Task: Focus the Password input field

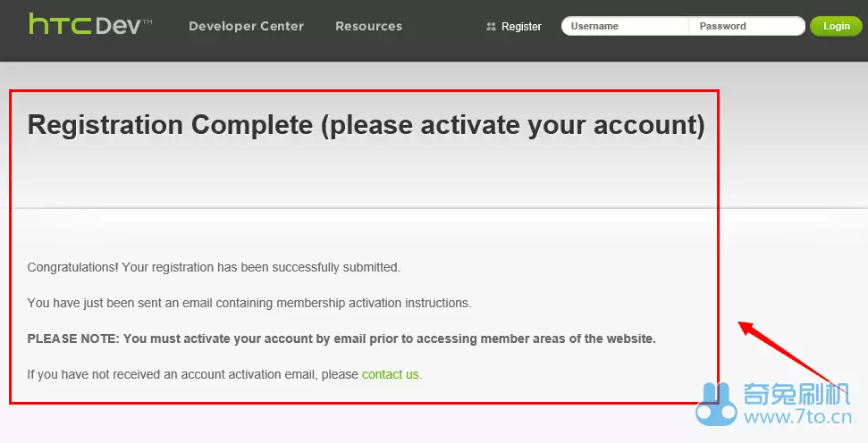Action: 746,26
